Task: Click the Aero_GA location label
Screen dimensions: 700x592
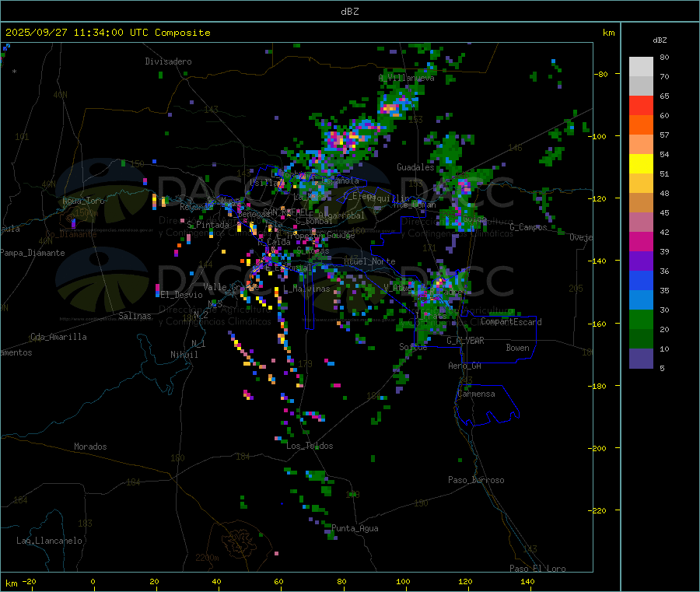Action: [x=465, y=366]
